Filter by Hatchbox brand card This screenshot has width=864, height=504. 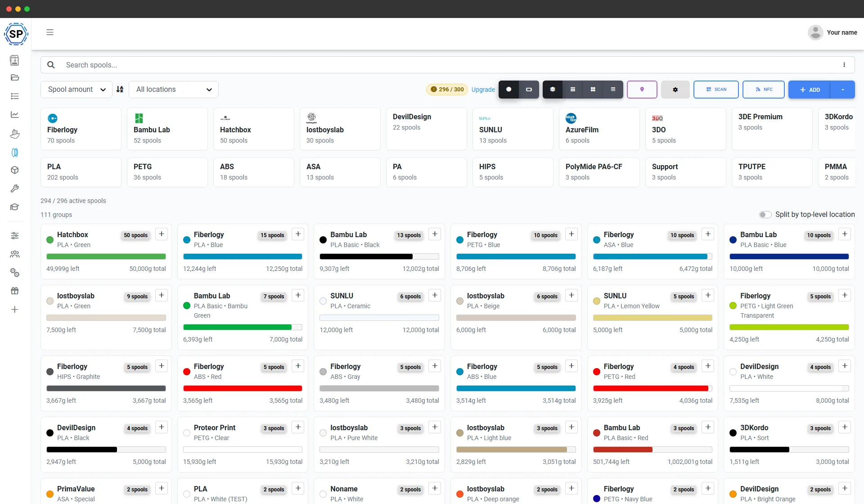[254, 129]
